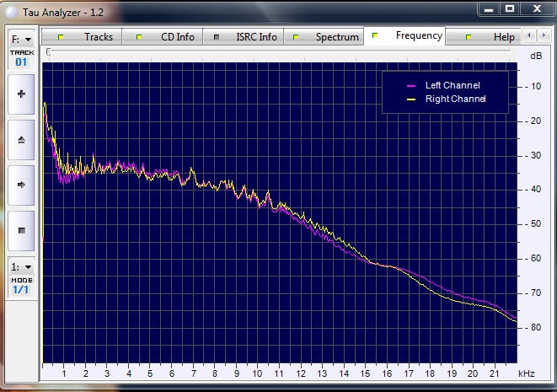
Task: Click the progress bar above the graph
Action: point(281,52)
